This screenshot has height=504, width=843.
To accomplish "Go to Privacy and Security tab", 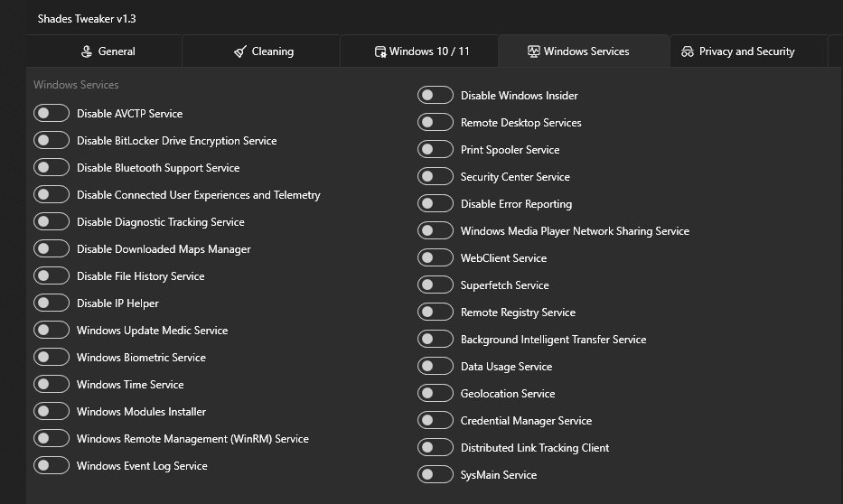I will click(749, 51).
